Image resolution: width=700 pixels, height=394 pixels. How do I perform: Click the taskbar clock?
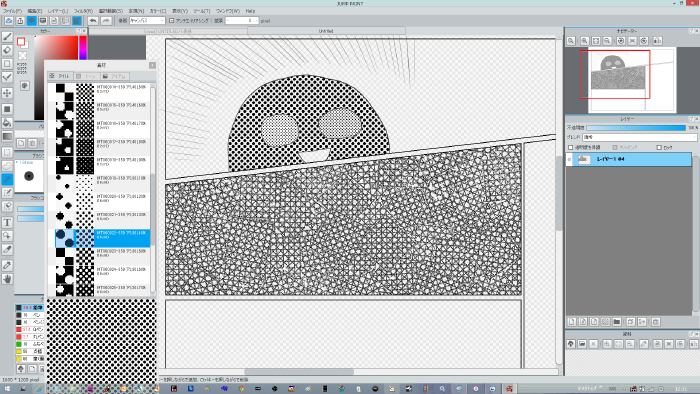682,389
